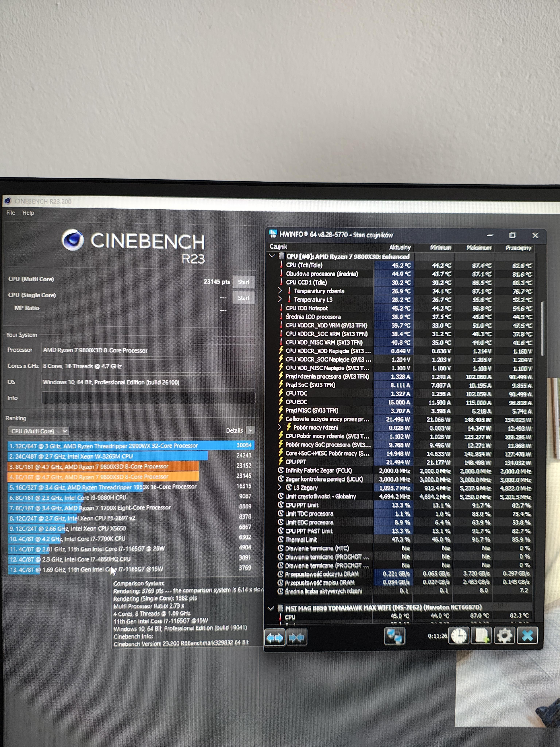Screen dimensions: 560x747
Task: Open the Help menu in Cinebench
Action: click(x=28, y=213)
